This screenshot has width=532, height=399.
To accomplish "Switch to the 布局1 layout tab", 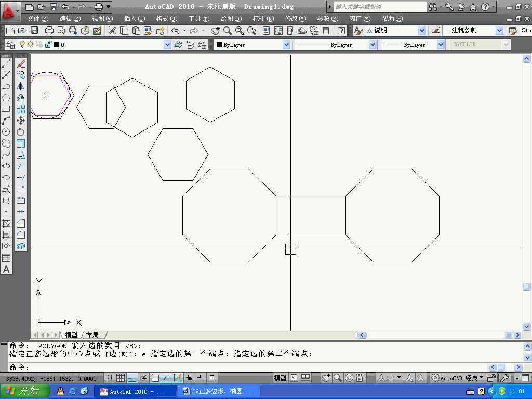I will coord(94,335).
